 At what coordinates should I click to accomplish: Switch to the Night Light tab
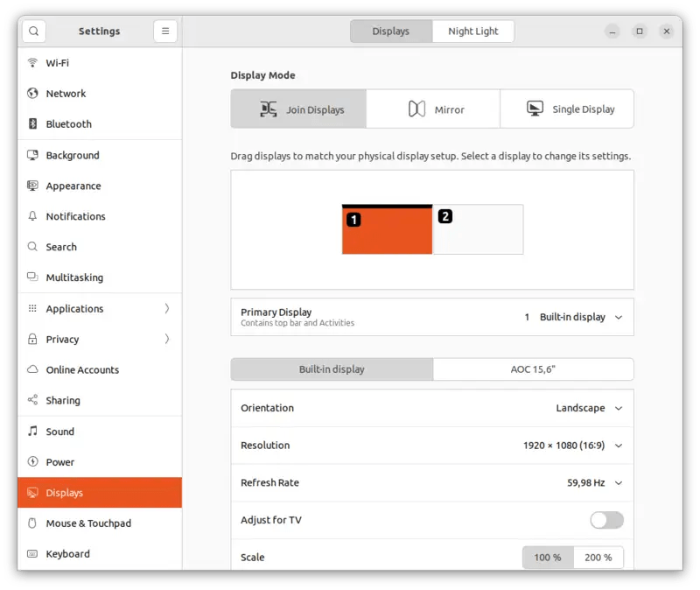click(472, 31)
